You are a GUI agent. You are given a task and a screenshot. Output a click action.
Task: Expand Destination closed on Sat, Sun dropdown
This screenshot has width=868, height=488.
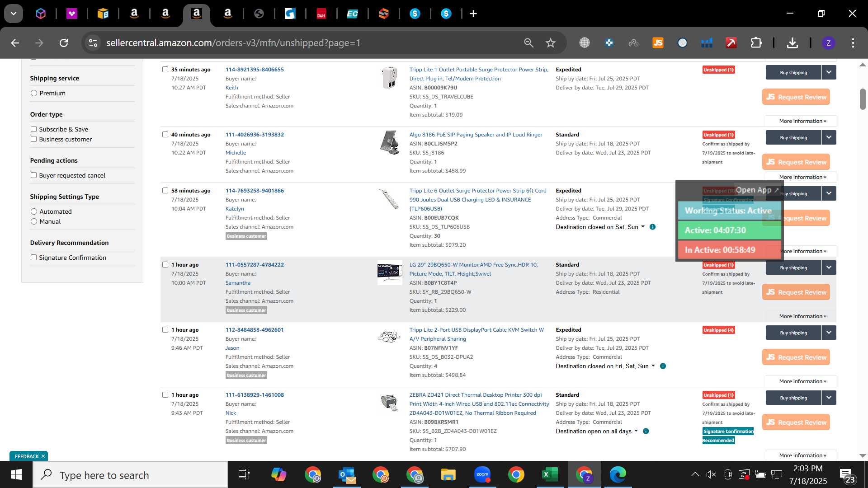coord(600,227)
